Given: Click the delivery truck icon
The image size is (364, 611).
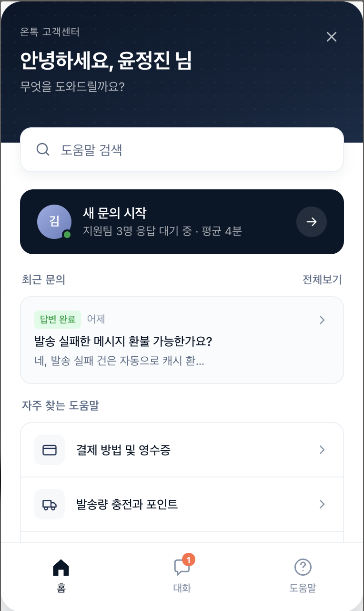Looking at the screenshot, I should point(50,504).
